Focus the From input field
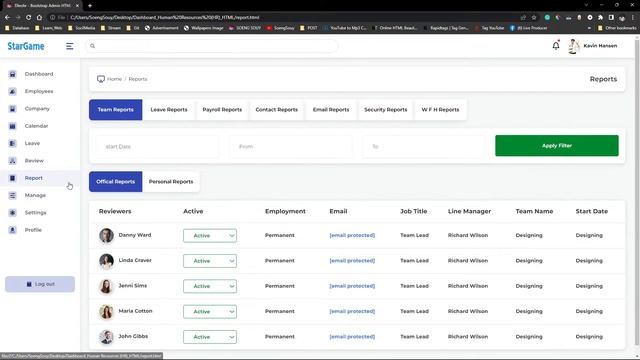Screen dimensions: 640x360 tap(291, 147)
